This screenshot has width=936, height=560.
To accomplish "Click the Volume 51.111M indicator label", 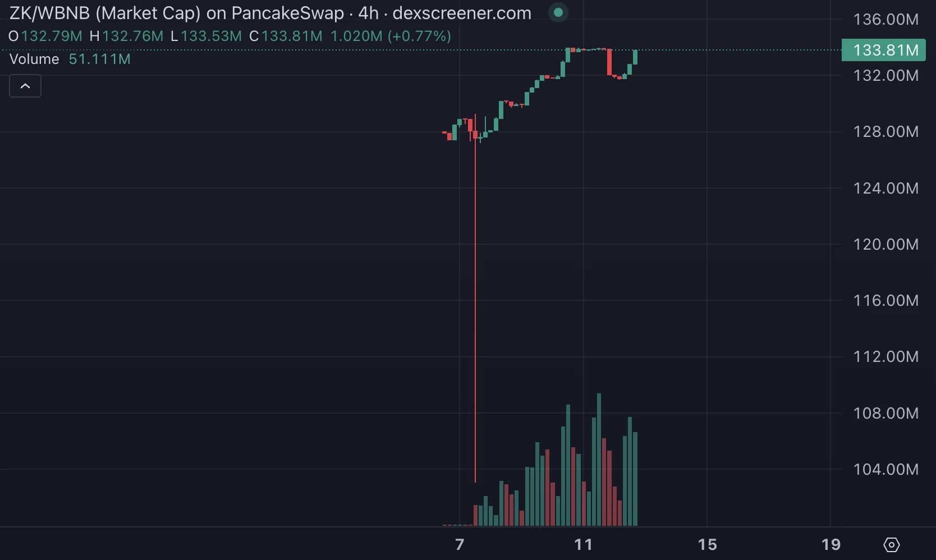I will point(70,59).
